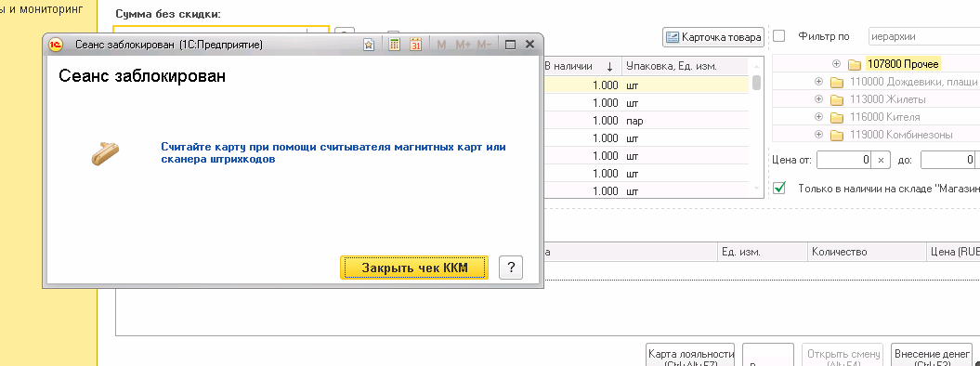Image resolution: width=980 pixels, height=366 pixels.
Task: Click the M memory button in title bar
Action: point(442,45)
